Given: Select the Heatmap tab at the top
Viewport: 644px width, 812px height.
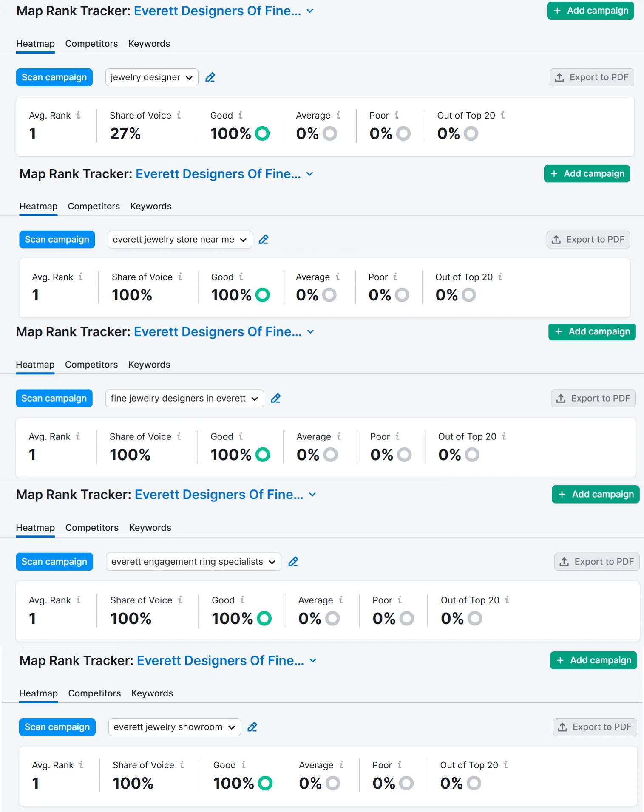Looking at the screenshot, I should click(35, 44).
